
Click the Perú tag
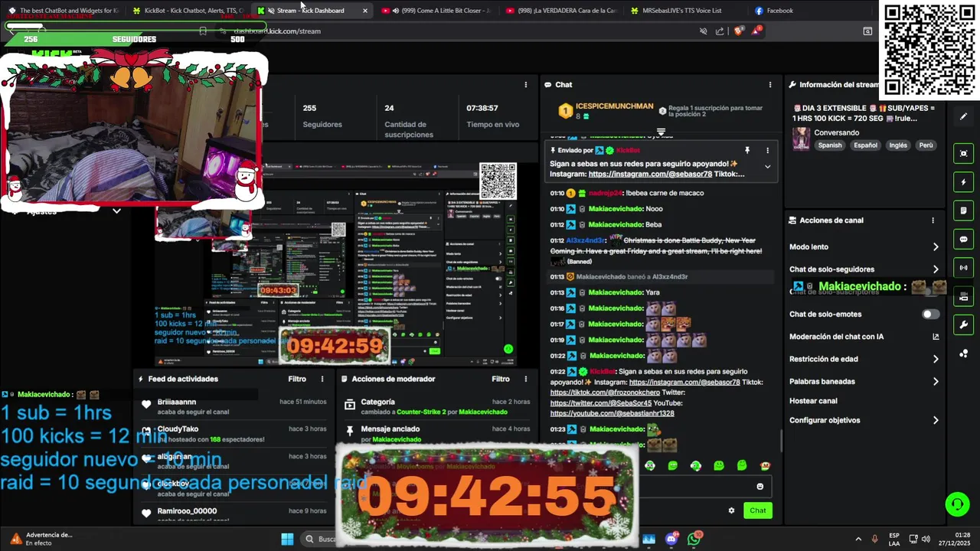[926, 145]
